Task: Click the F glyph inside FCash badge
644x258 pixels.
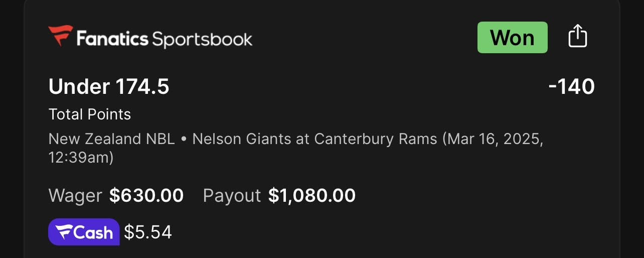Action: click(64, 232)
